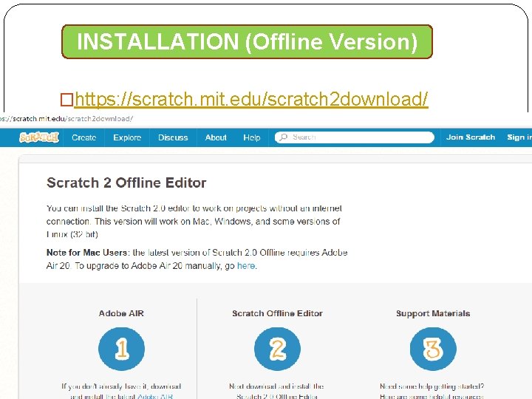532x399 pixels.
Task: Click the browser address bar URL text
Action: 66,119
